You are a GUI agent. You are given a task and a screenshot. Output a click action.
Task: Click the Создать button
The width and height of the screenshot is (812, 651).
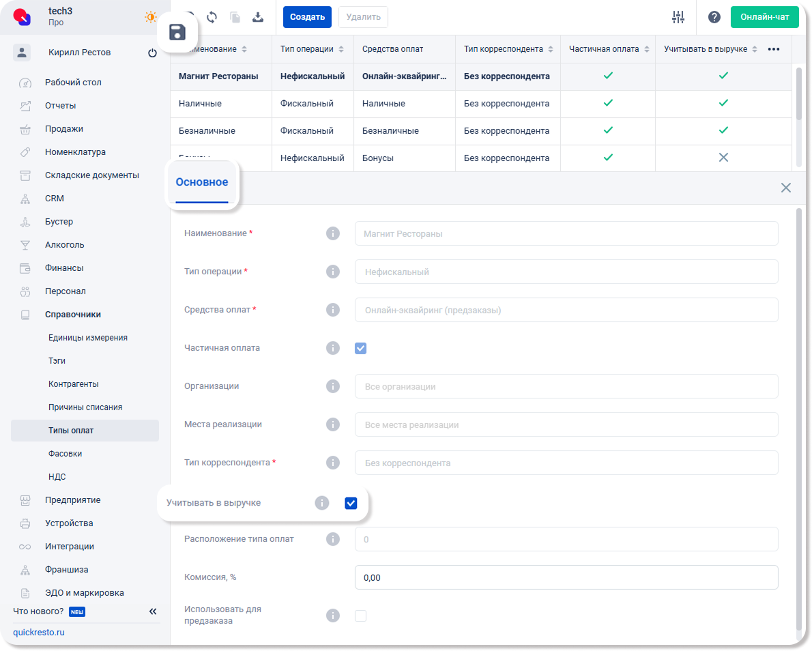(307, 17)
